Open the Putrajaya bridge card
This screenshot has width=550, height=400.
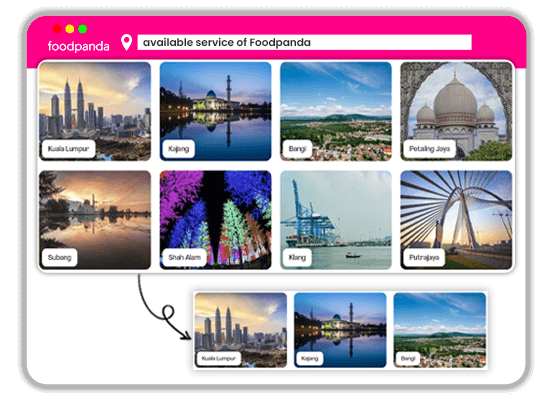pyautogui.click(x=456, y=220)
